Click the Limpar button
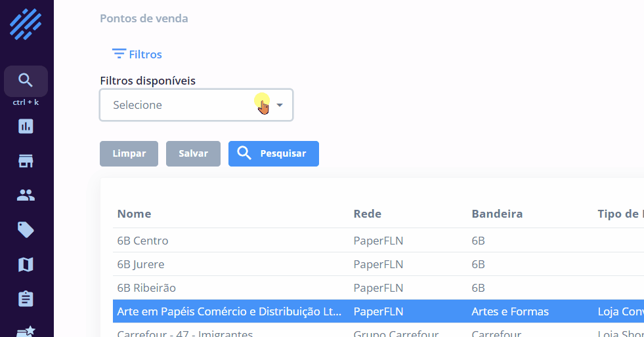 129,153
